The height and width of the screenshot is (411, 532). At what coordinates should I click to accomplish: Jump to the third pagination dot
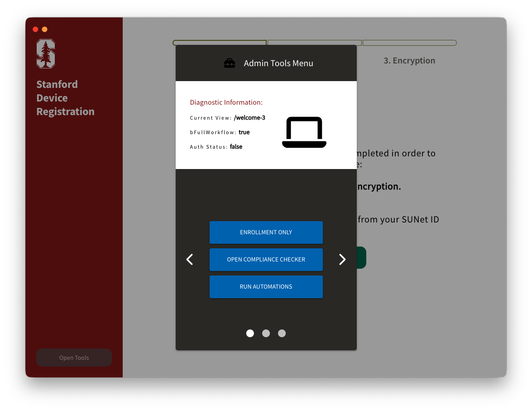(x=282, y=334)
